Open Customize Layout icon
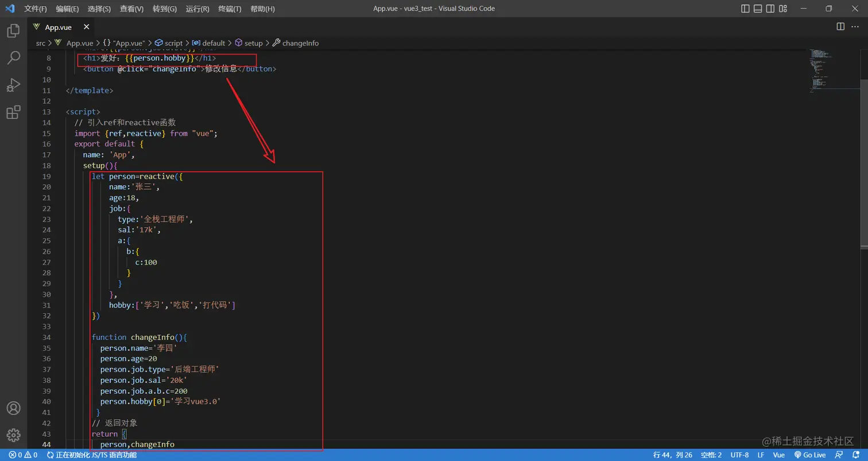The height and width of the screenshot is (461, 868). coord(783,9)
